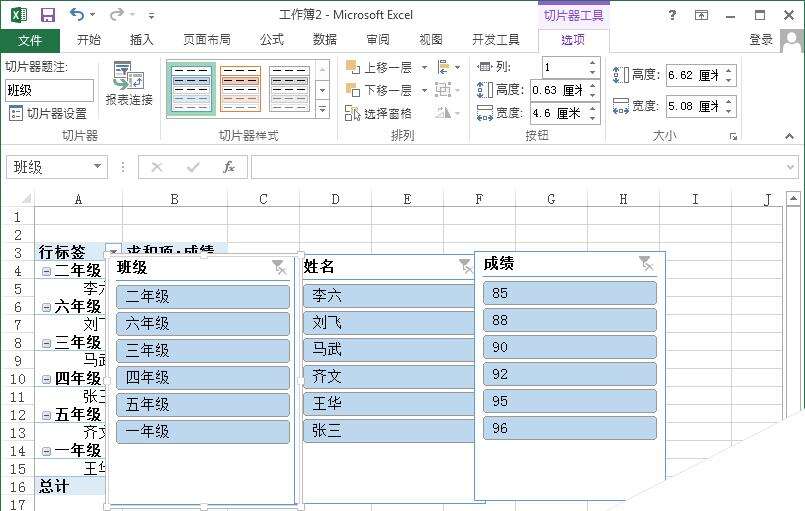Toggle 马武 in the 姓名 slicer
805x511 pixels.
coord(389,350)
